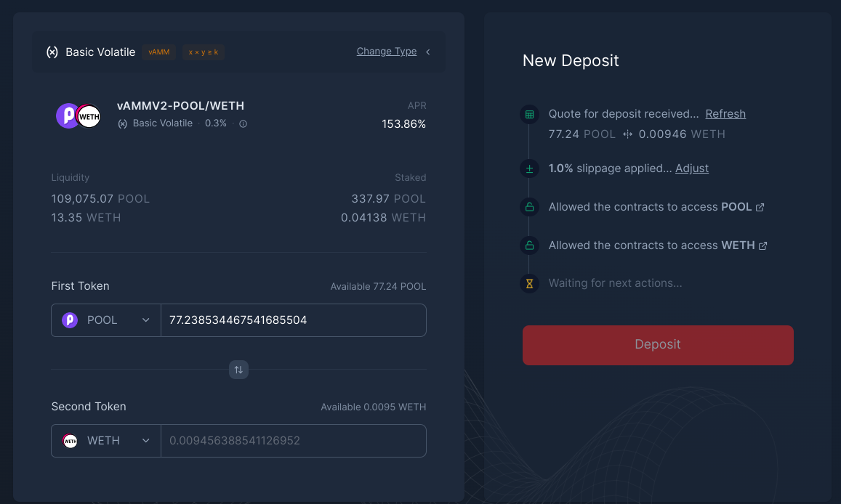The image size is (841, 504).
Task: Open external link icon beside POOL
Action: point(760,207)
